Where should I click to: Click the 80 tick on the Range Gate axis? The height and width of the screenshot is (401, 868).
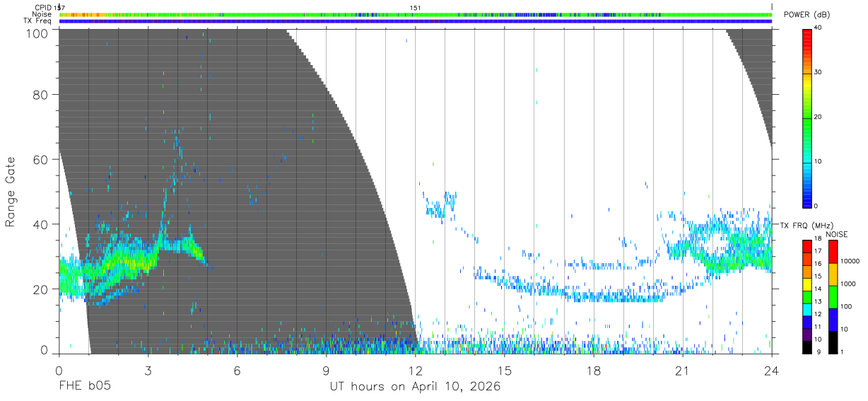pos(40,94)
